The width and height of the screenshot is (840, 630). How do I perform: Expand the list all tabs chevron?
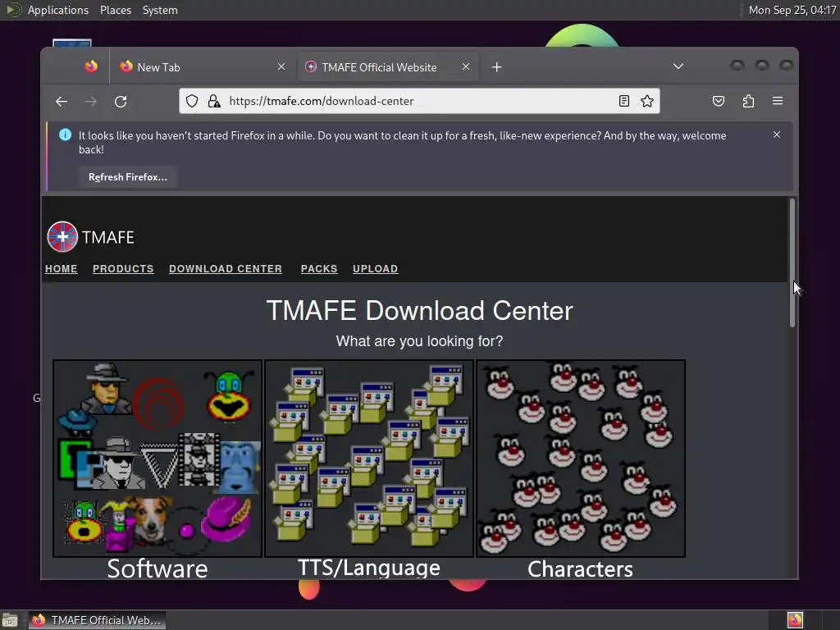point(678,66)
